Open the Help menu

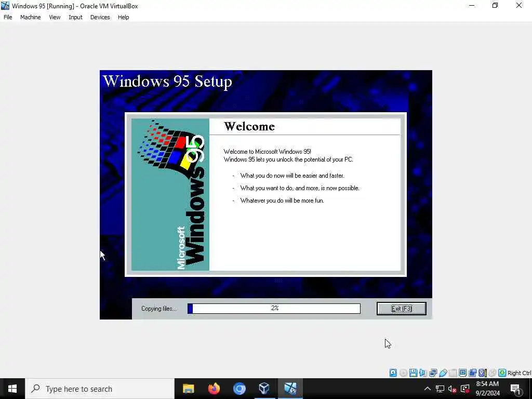[124, 17]
